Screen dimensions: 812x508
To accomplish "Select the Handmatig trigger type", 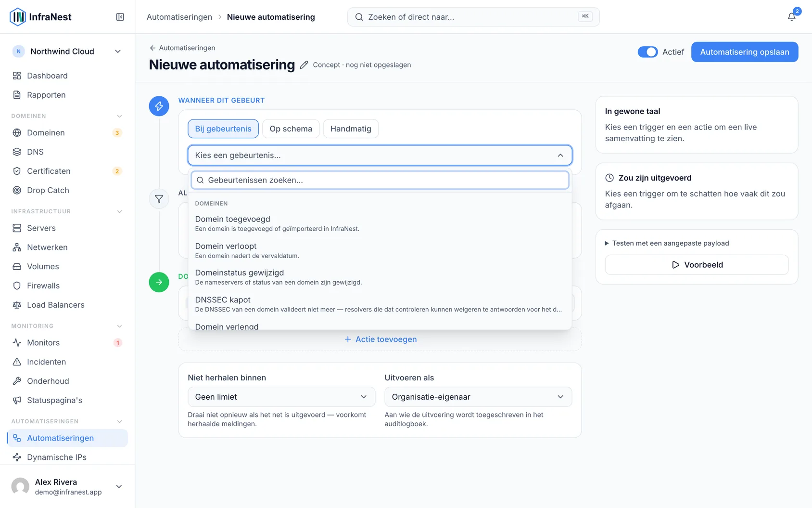I will pyautogui.click(x=351, y=129).
